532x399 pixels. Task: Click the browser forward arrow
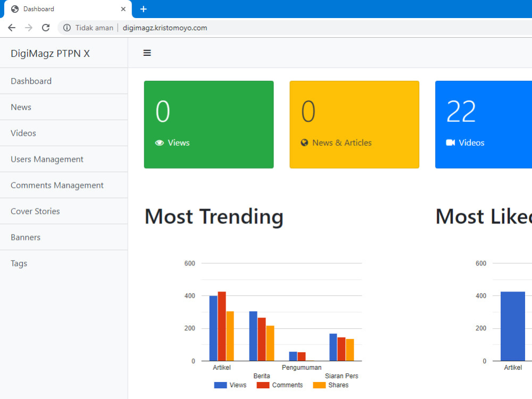click(x=29, y=28)
